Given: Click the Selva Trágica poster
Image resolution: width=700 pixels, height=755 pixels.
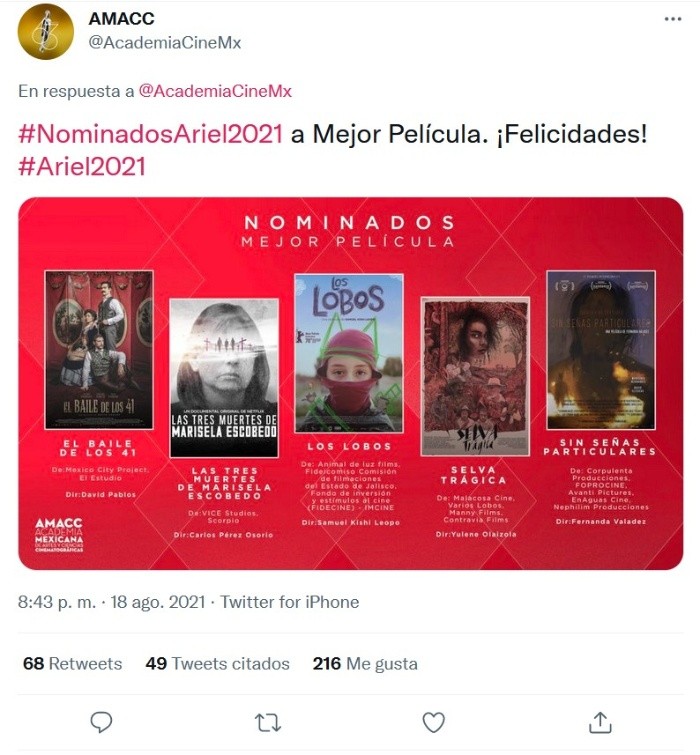Looking at the screenshot, I should pos(475,376).
